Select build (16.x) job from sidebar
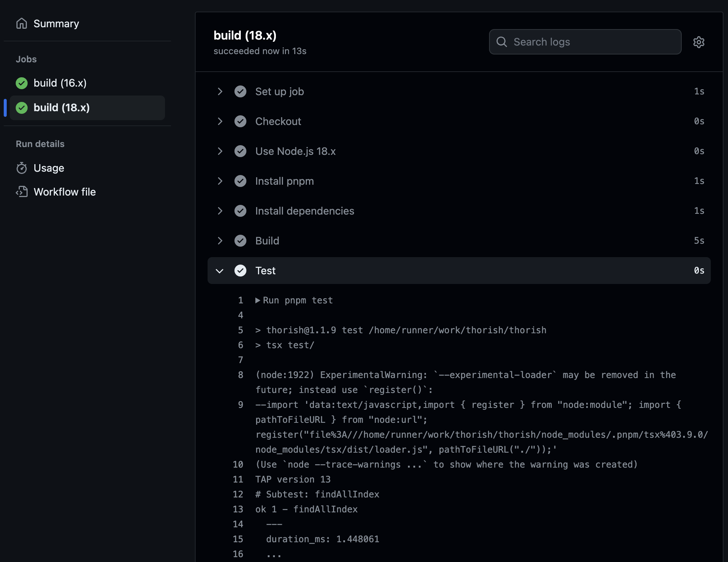The image size is (728, 562). (60, 82)
